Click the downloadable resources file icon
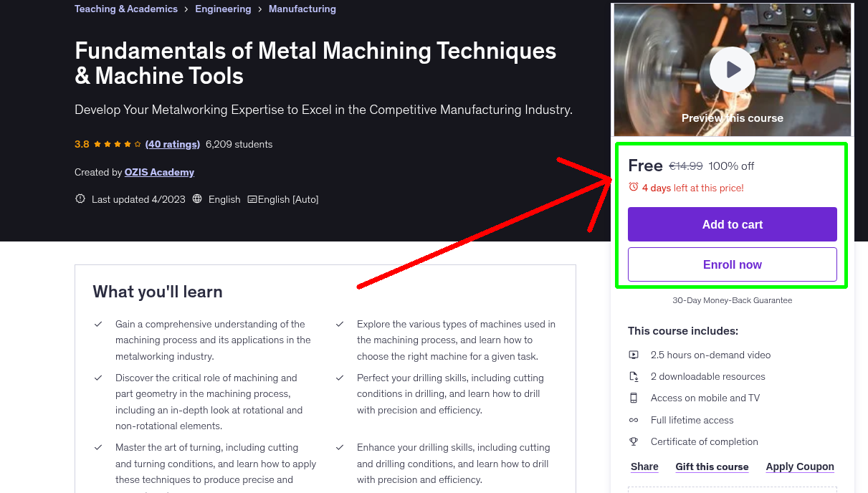This screenshot has height=493, width=868. pos(634,376)
